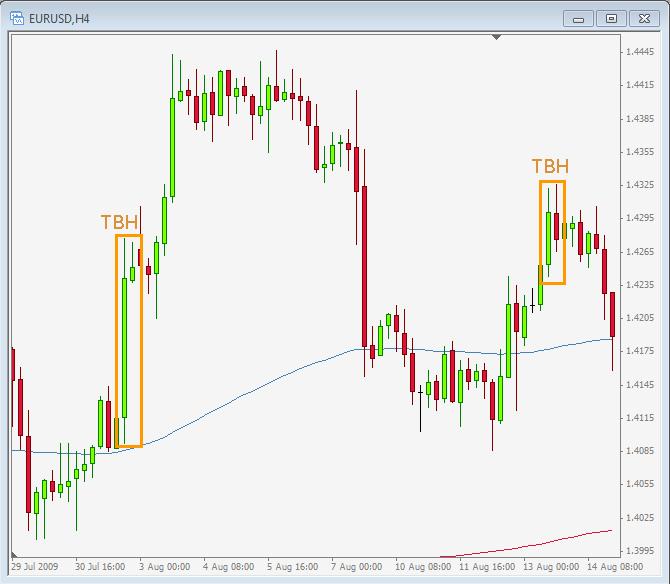This screenshot has width=670, height=584.
Task: Click the chart shift triangle marker at top
Action: coord(496,38)
